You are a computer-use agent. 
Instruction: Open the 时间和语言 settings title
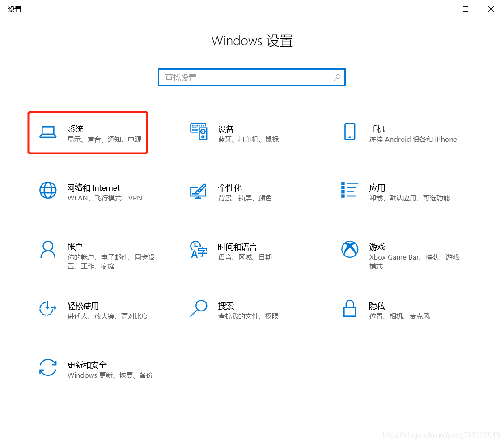(237, 247)
